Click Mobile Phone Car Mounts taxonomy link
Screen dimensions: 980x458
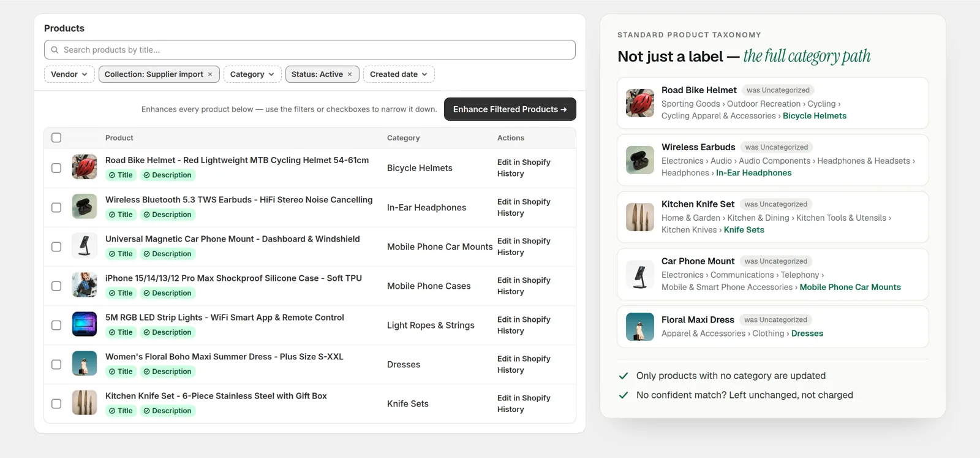click(x=850, y=287)
